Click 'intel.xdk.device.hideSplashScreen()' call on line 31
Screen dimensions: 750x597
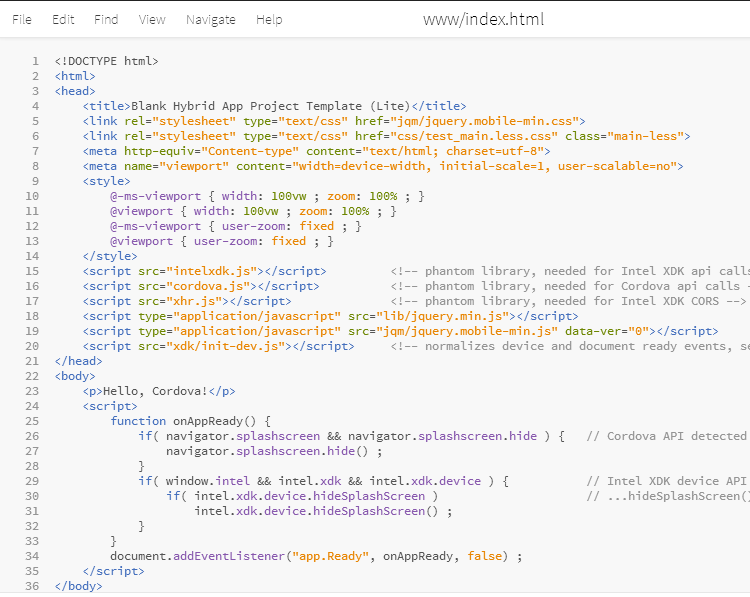pos(316,511)
